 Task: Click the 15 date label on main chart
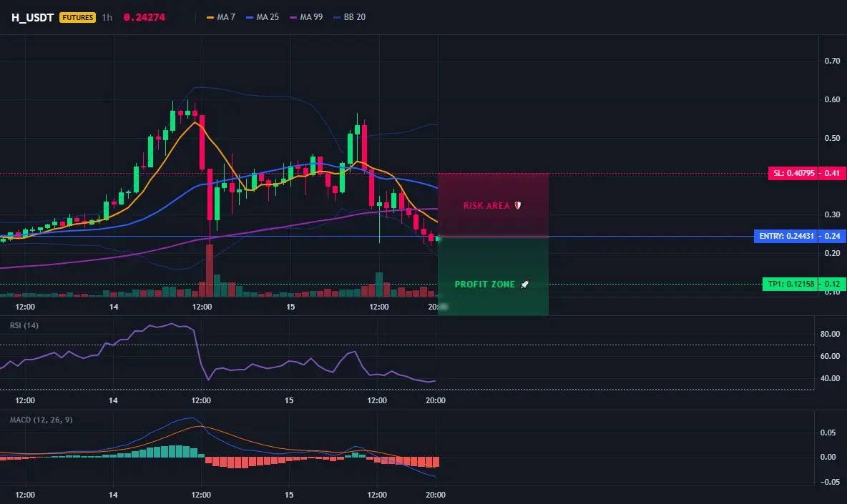point(290,307)
